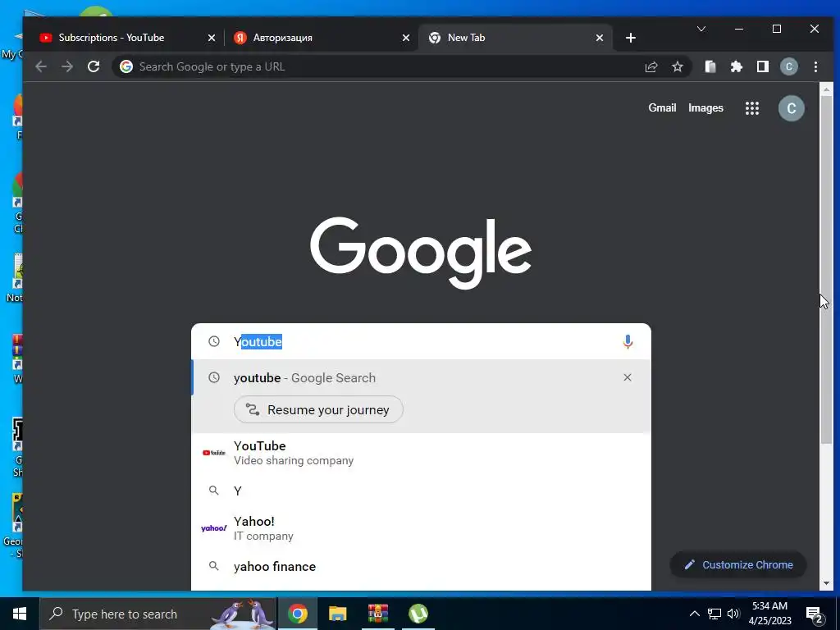This screenshot has height=630, width=840.
Task: Open Chrome three-dot menu
Action: tap(815, 66)
